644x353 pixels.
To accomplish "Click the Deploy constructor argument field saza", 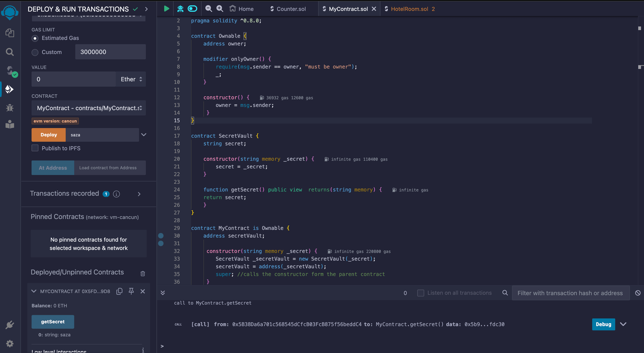I will point(102,135).
